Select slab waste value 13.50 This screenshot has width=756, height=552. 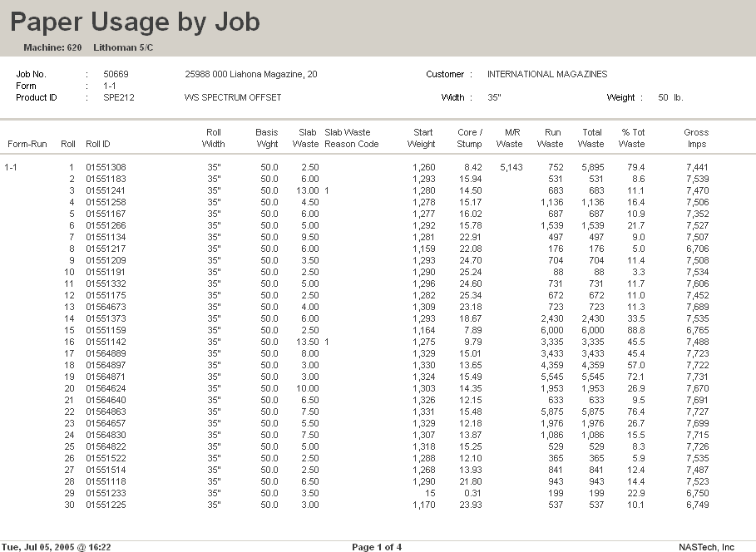(307, 342)
